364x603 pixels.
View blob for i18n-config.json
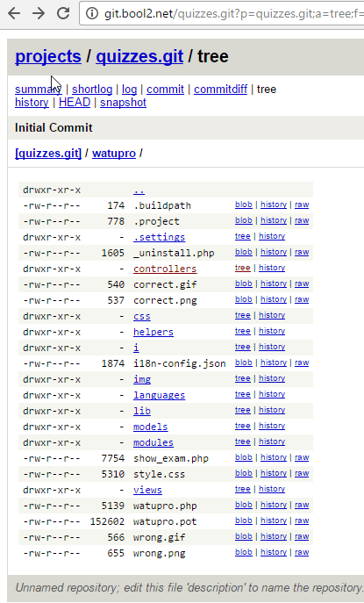[244, 363]
